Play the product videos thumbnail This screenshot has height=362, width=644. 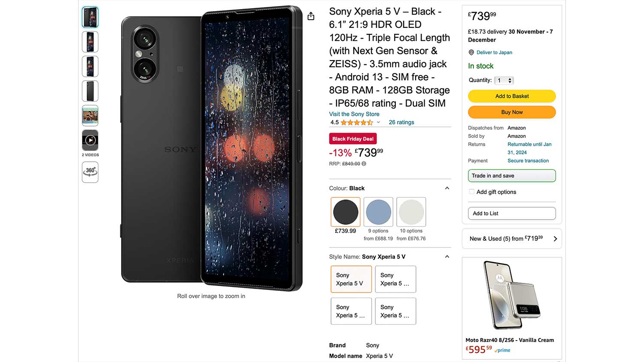[x=90, y=140]
